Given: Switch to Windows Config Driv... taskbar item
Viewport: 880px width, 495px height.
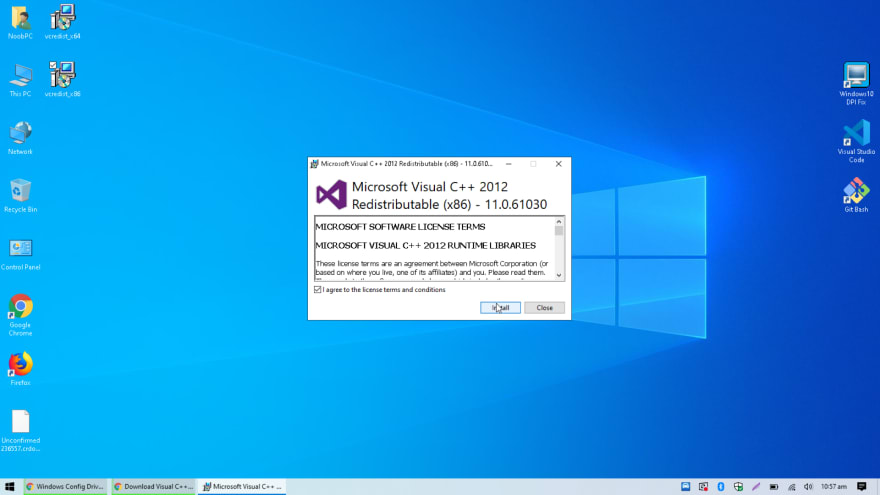Looking at the screenshot, I should click(66, 487).
